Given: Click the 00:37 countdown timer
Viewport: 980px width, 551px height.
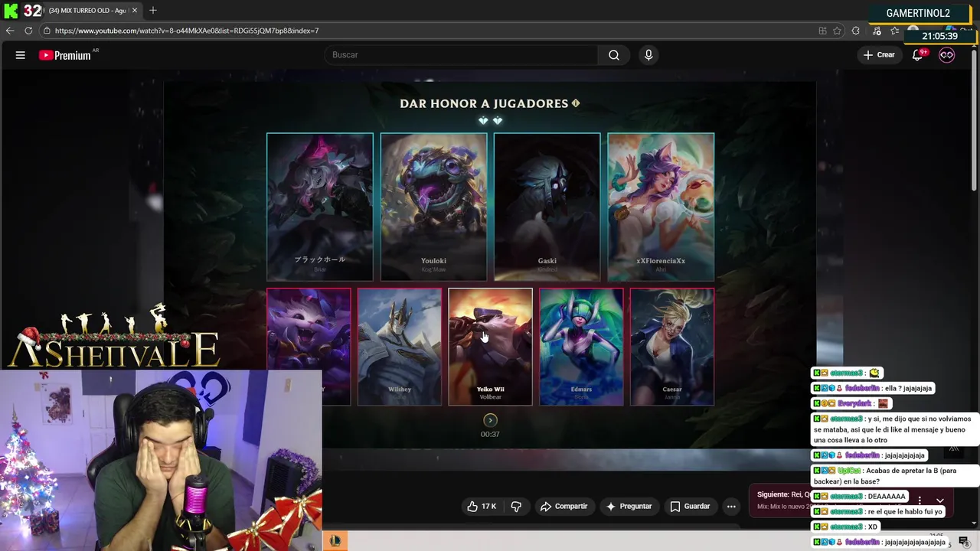Looking at the screenshot, I should (490, 434).
